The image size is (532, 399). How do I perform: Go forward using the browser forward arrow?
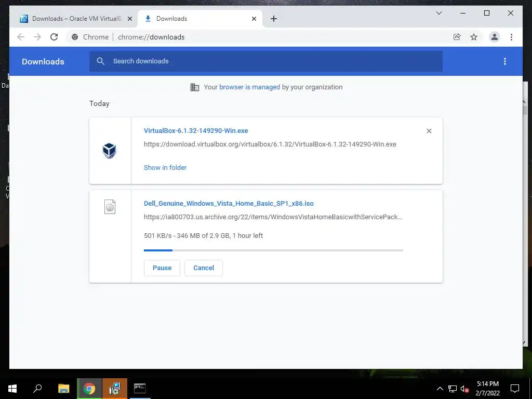[x=37, y=37]
